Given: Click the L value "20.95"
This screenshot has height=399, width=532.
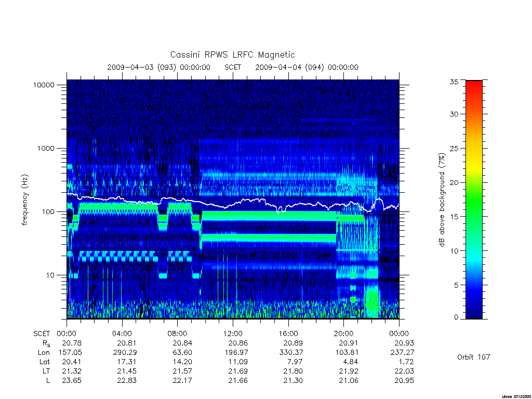Looking at the screenshot, I should 404,381.
